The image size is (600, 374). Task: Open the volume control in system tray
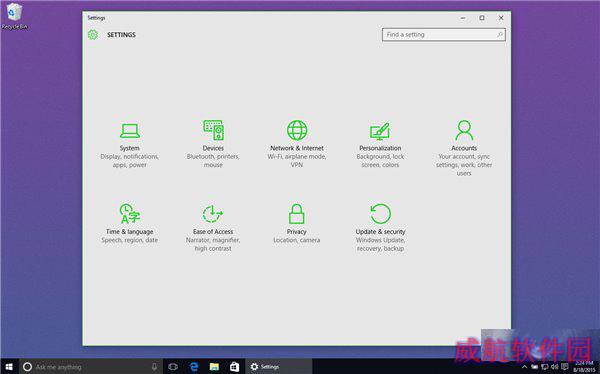[555, 367]
